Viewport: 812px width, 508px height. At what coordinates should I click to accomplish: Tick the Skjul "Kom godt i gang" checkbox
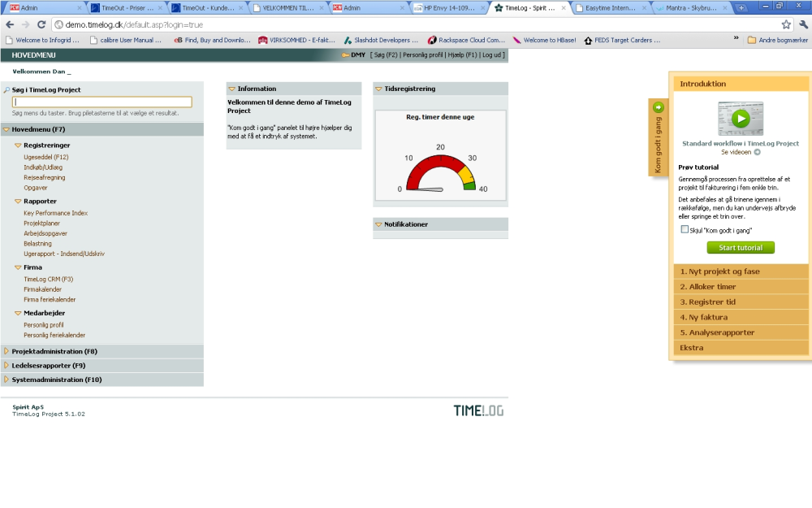685,229
